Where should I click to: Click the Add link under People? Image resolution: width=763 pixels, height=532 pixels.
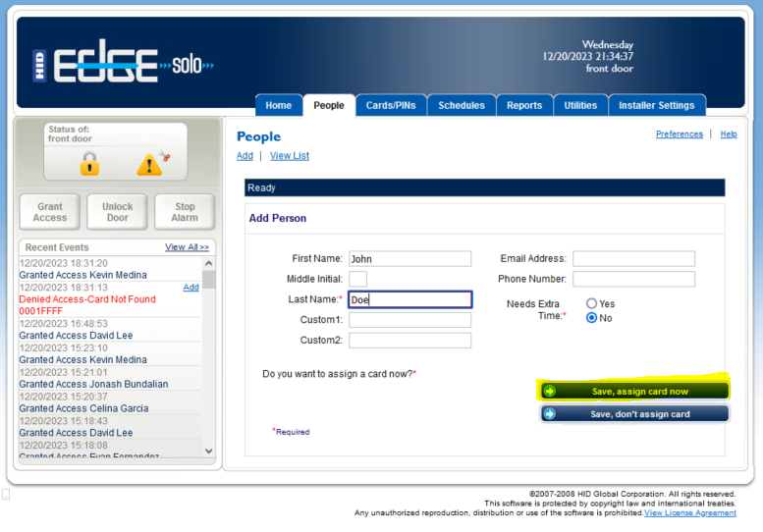(x=245, y=156)
